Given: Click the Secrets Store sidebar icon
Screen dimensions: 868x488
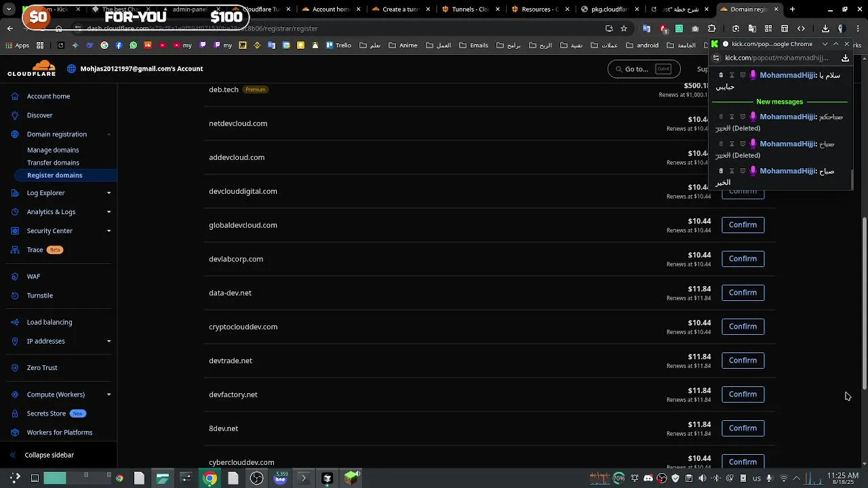Looking at the screenshot, I should (15, 413).
